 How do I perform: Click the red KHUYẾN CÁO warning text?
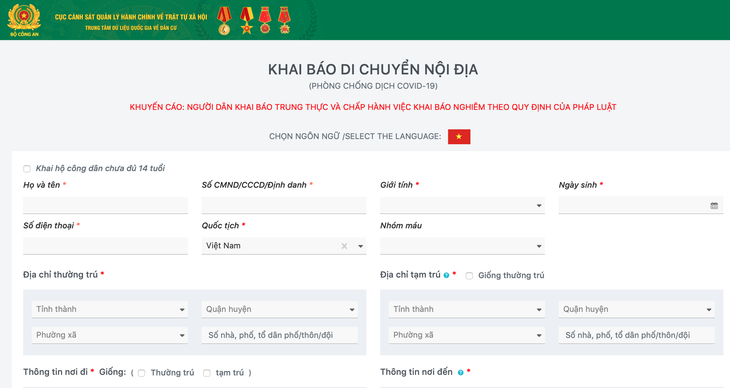click(x=373, y=107)
